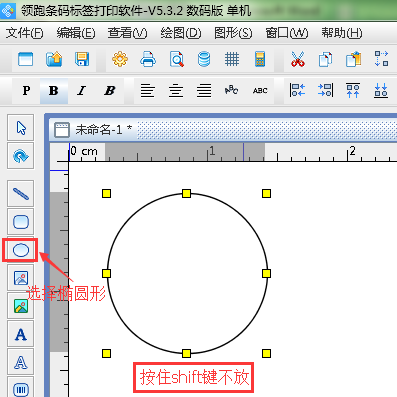Image resolution: width=397 pixels, height=397 pixels.
Task: Open print preview magnifier icon
Action: coord(176,59)
